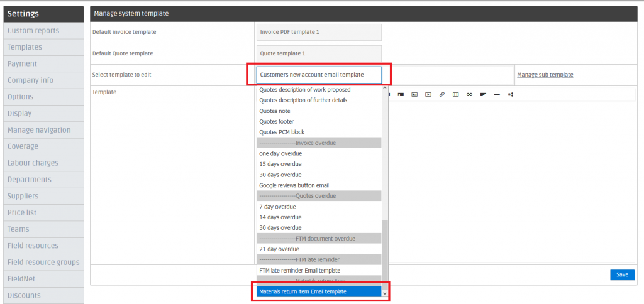This screenshot has width=644, height=304.
Task: Open 'Custom reports' in Settings sidebar
Action: click(43, 31)
